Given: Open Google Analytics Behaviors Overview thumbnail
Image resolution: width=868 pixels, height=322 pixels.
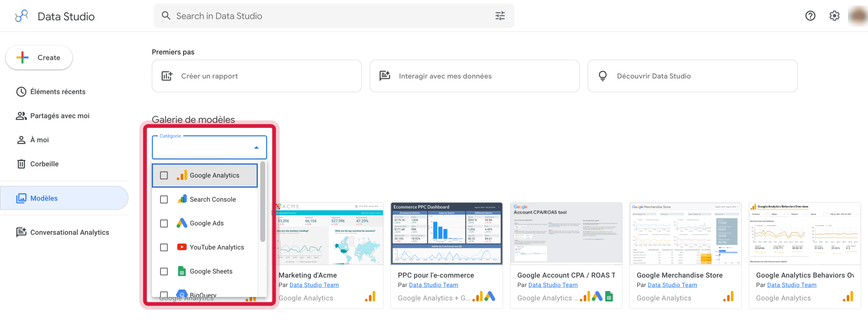Looking at the screenshot, I should 805,234.
